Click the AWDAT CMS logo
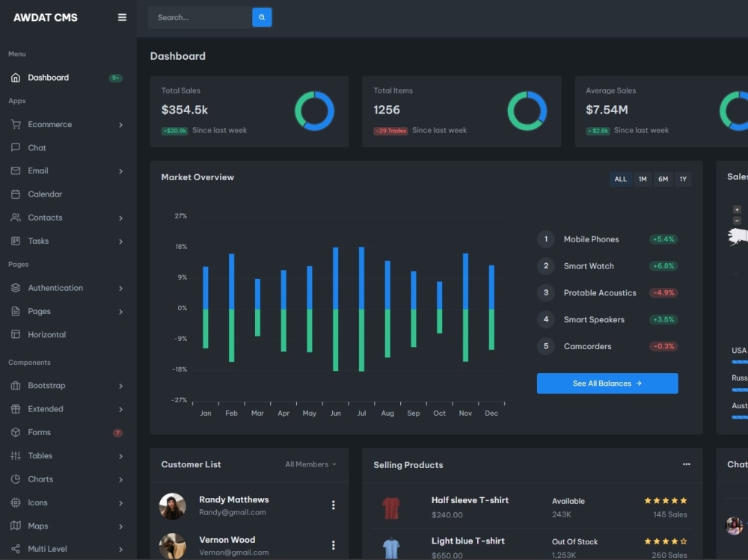This screenshot has height=560, width=748. pos(46,18)
